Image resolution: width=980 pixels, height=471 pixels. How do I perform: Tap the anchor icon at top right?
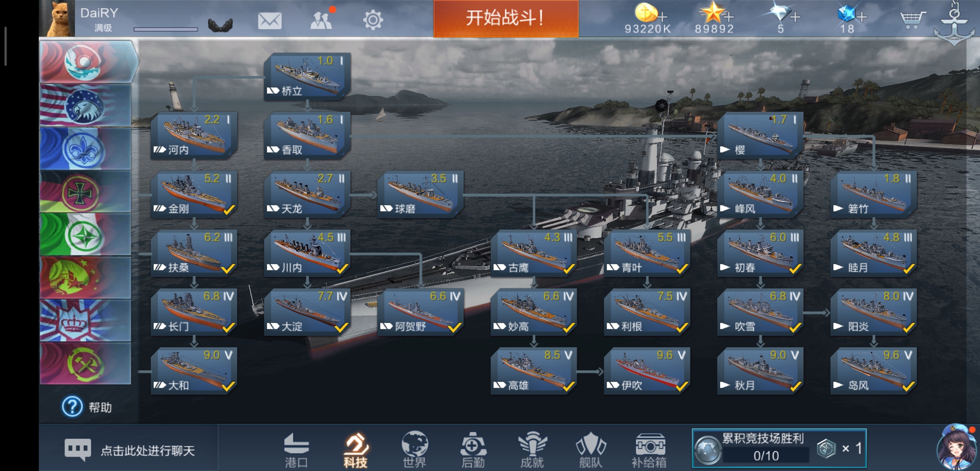coord(954,23)
